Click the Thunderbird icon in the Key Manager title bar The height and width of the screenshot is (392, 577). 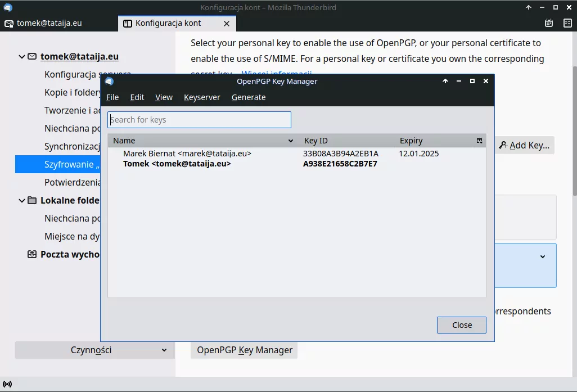pos(109,82)
